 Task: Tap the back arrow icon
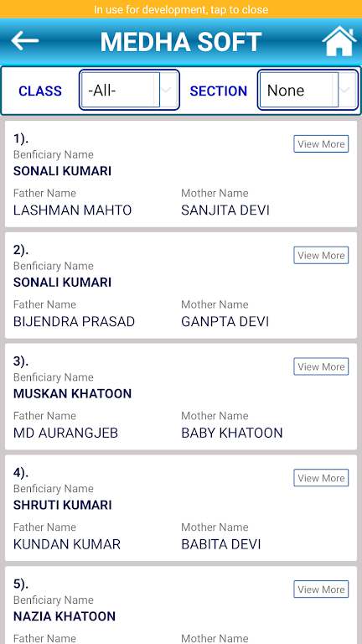click(x=24, y=40)
